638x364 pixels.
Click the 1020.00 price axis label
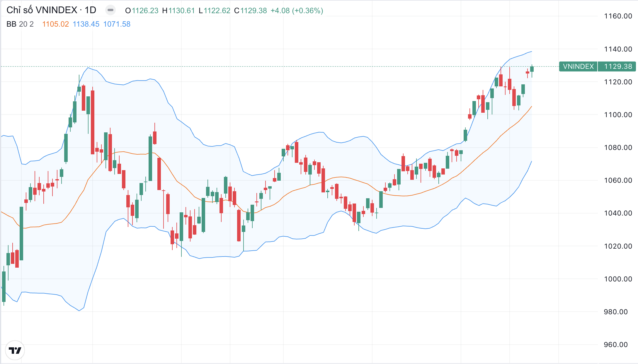click(x=618, y=246)
